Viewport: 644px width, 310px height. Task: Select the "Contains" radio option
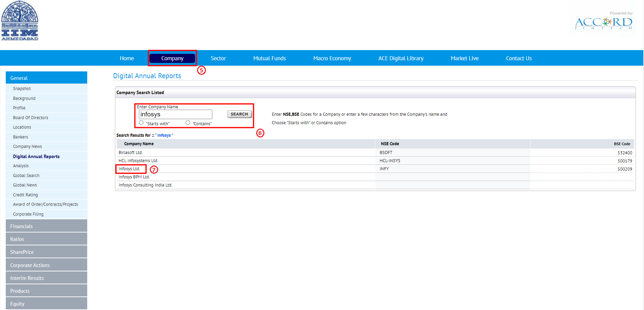click(188, 123)
